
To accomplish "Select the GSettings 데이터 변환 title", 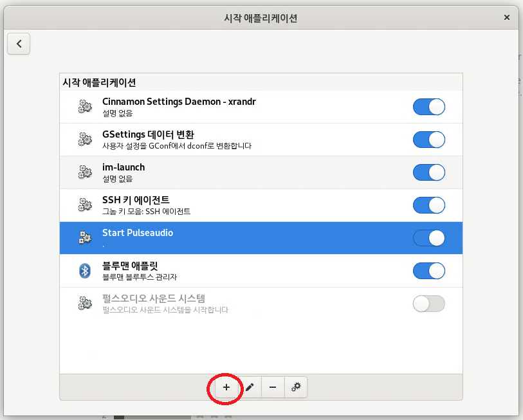I will click(x=148, y=134).
